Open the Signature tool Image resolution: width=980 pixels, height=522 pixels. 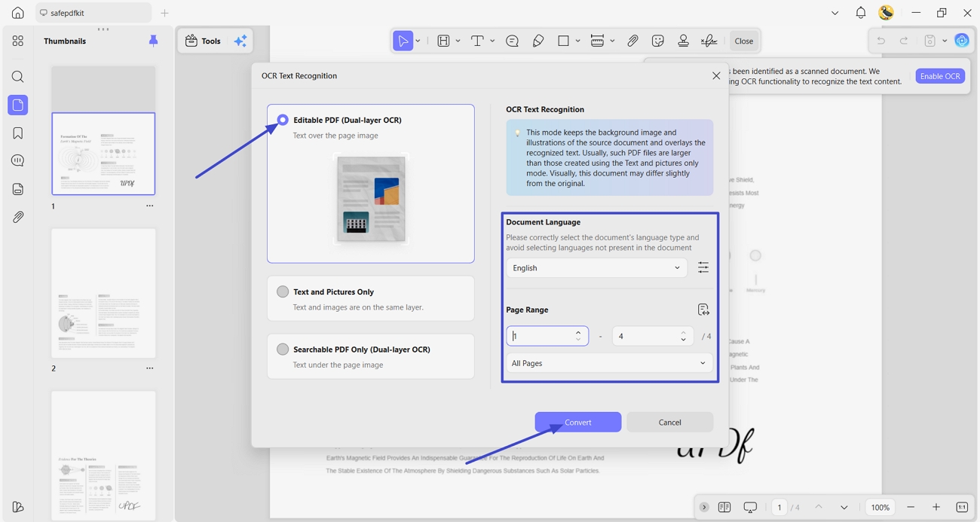pyautogui.click(x=709, y=41)
